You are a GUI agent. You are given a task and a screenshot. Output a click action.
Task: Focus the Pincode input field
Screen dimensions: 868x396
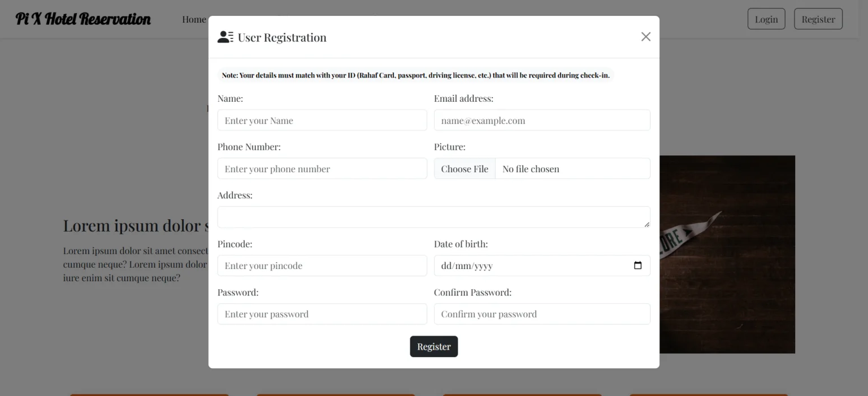click(x=322, y=266)
